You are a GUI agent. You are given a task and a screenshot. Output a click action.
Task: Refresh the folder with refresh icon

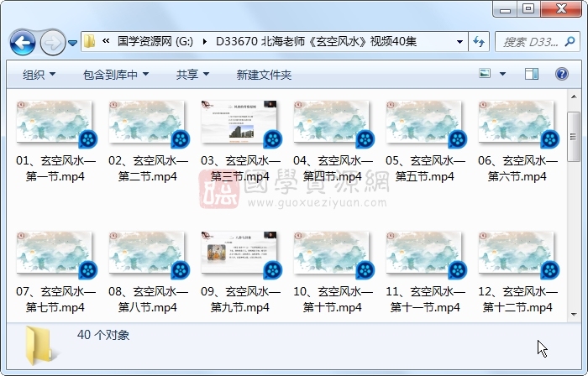point(479,42)
